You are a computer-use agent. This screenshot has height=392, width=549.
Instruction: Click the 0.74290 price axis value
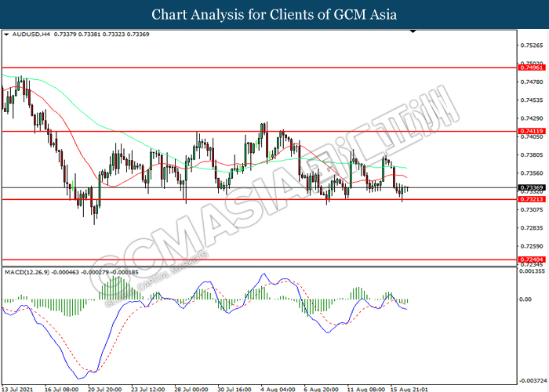(x=532, y=118)
